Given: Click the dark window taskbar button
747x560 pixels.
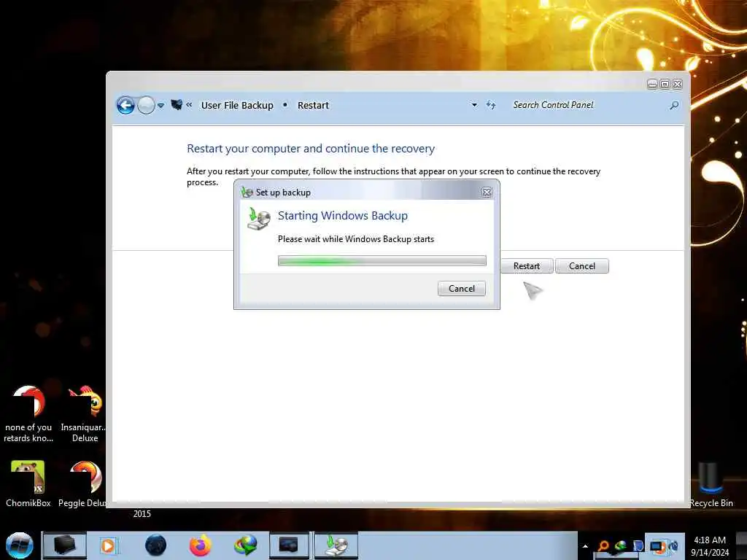Looking at the screenshot, I should [x=289, y=545].
